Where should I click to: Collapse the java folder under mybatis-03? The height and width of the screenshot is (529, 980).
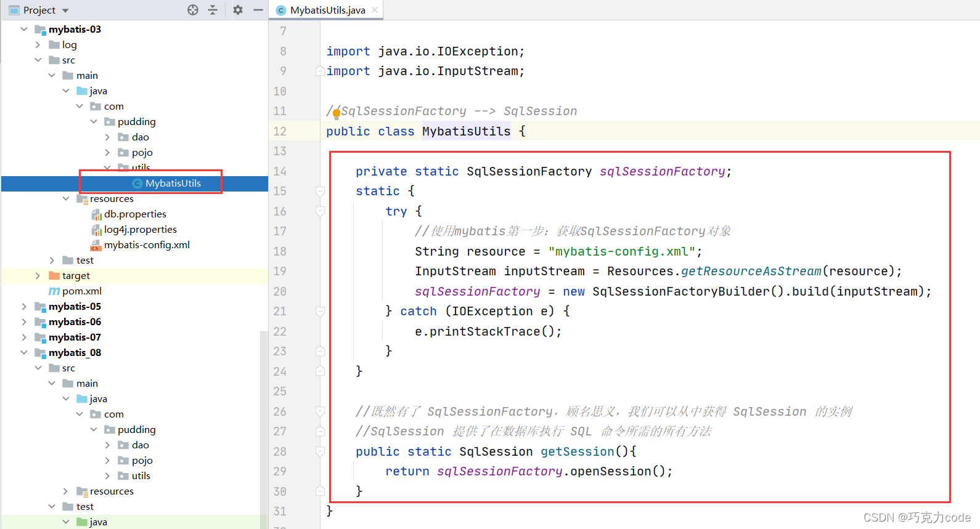point(66,91)
